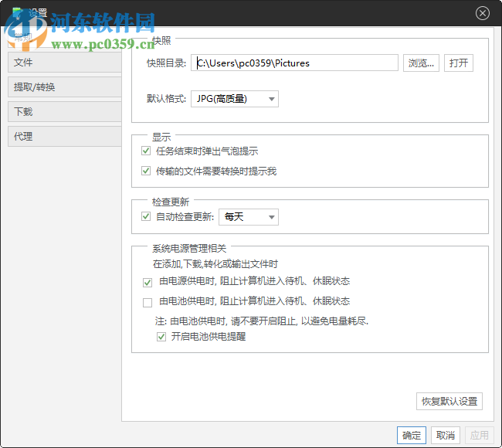Click 打开 to open the snapshot folder

(459, 63)
